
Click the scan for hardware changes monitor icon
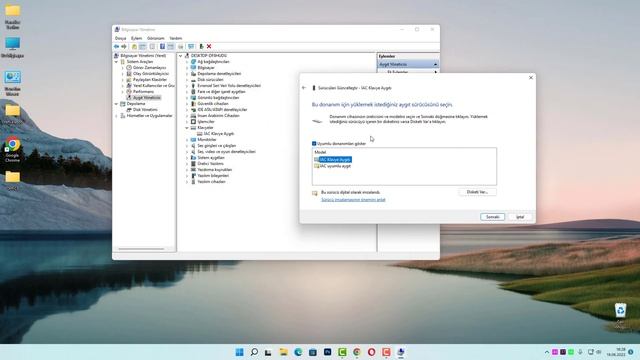tap(191, 47)
